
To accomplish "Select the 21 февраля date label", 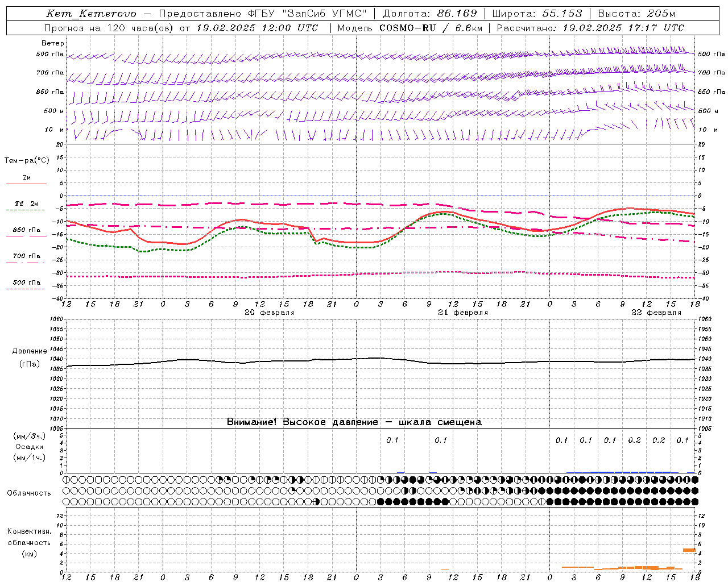I will pos(463,313).
